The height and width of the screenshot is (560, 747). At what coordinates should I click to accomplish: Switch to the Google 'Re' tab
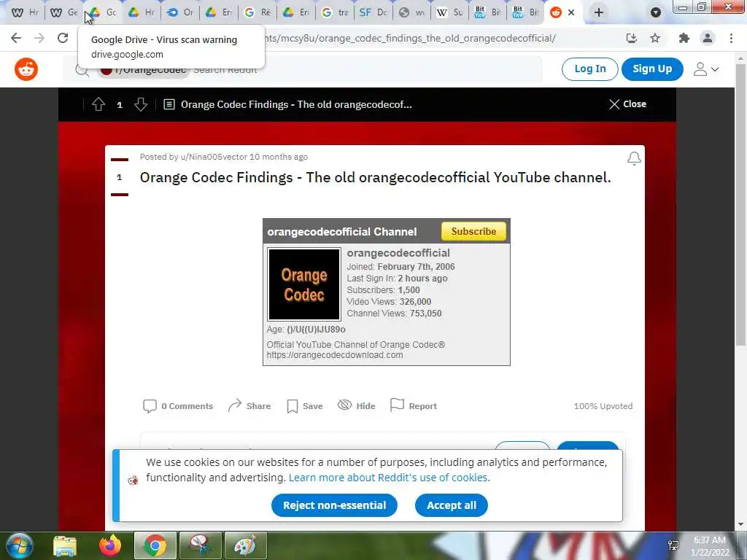coord(258,12)
